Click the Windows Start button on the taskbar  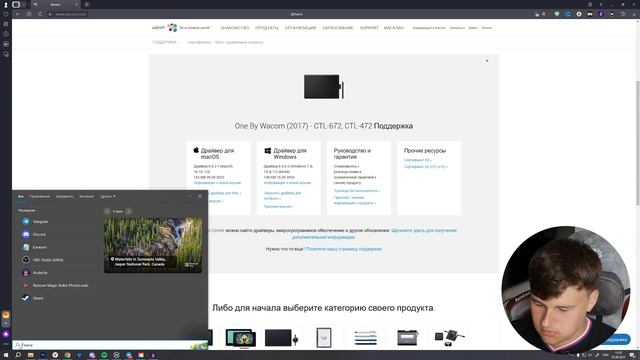pos(6,355)
